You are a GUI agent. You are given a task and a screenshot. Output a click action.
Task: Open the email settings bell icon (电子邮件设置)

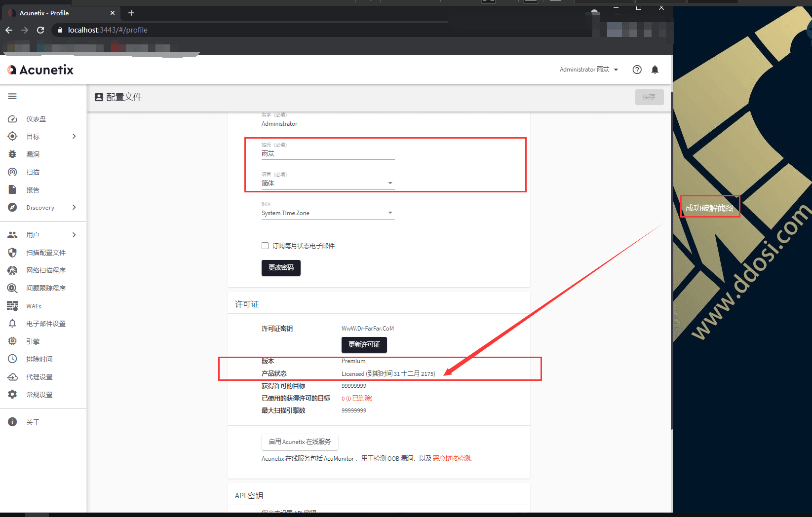12,324
